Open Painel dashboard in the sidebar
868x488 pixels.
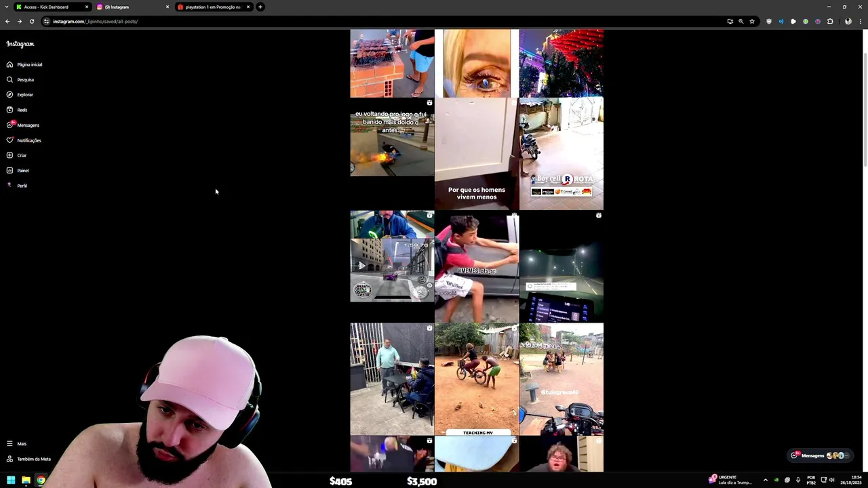click(x=18, y=170)
